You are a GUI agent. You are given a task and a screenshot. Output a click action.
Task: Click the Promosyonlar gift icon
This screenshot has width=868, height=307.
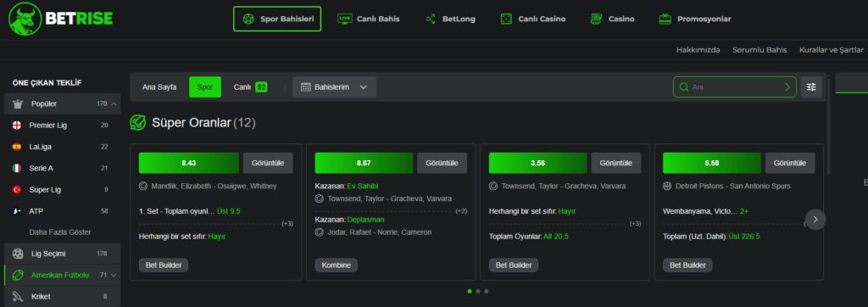[665, 19]
